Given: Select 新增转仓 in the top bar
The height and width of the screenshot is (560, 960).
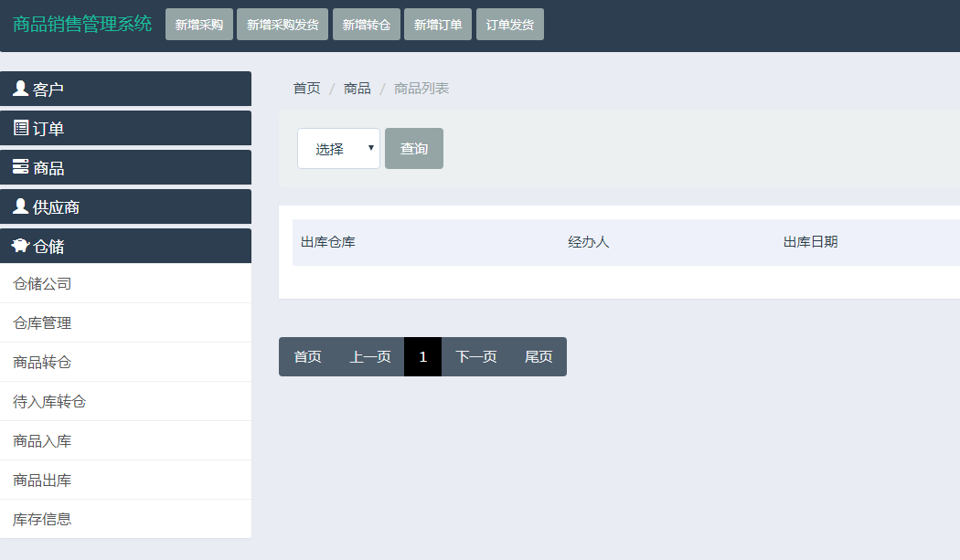Looking at the screenshot, I should pos(367,25).
